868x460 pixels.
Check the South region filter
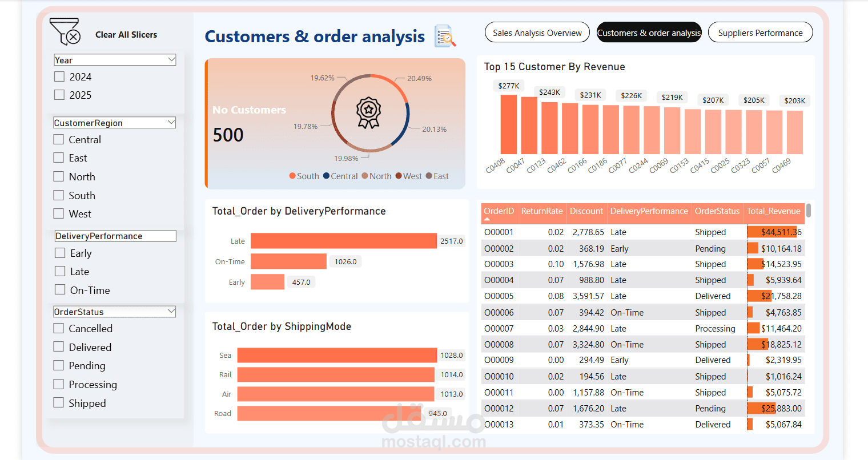pos(58,195)
